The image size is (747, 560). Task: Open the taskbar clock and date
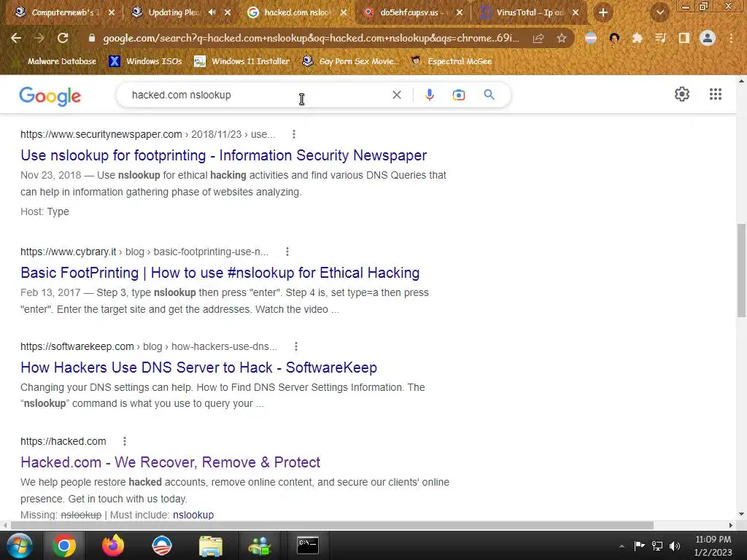click(713, 545)
